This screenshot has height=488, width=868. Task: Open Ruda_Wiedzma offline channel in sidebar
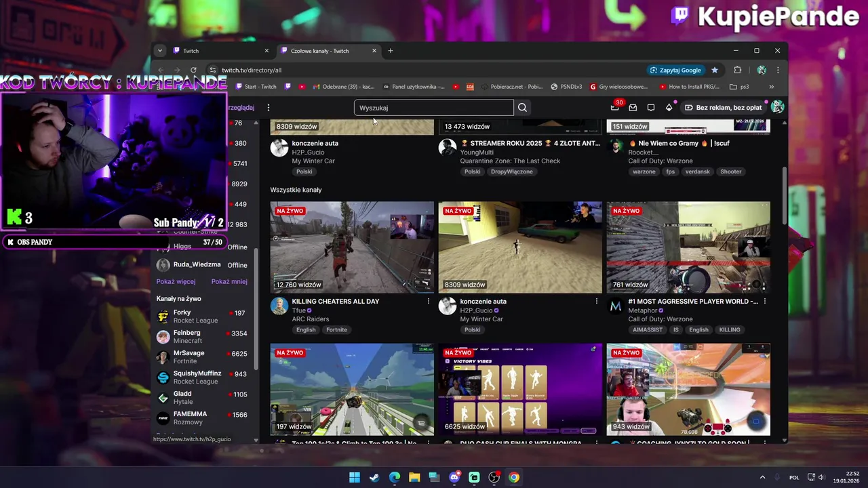202,265
